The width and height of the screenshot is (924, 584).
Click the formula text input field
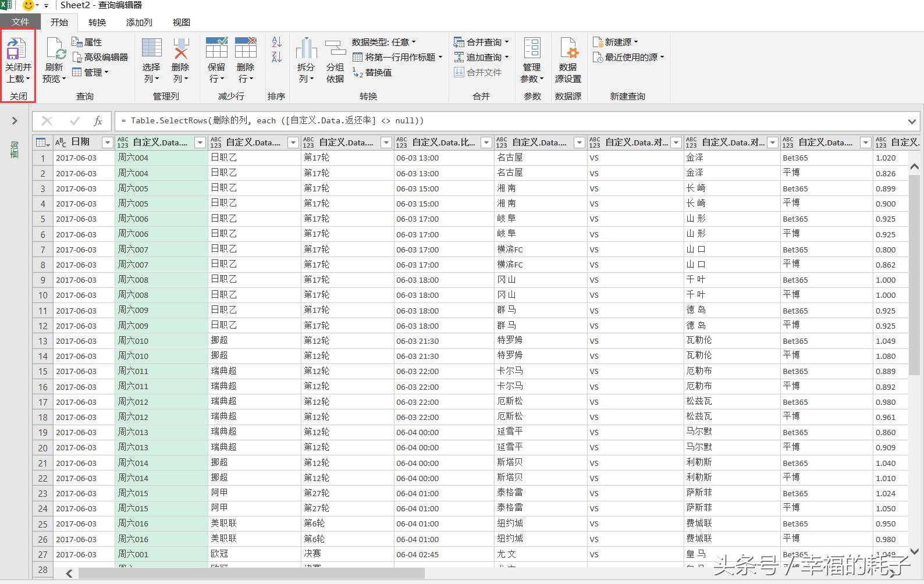point(510,121)
